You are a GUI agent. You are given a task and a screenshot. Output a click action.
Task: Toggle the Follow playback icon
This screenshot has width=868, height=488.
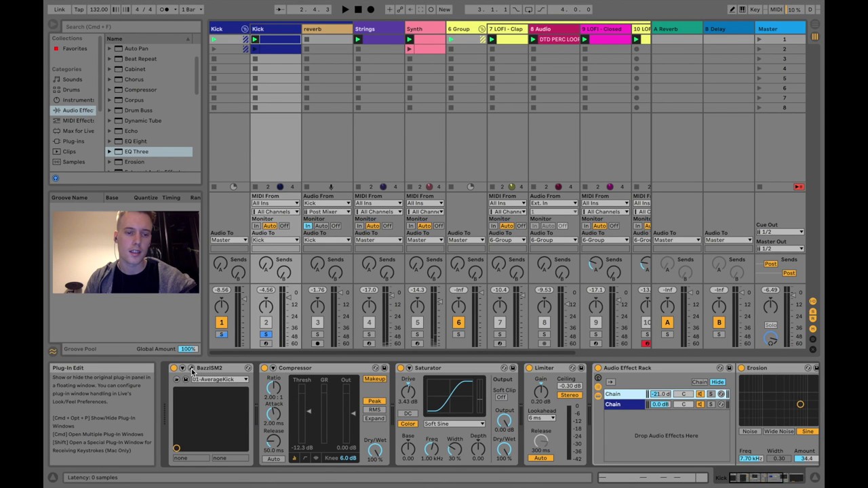[280, 9]
